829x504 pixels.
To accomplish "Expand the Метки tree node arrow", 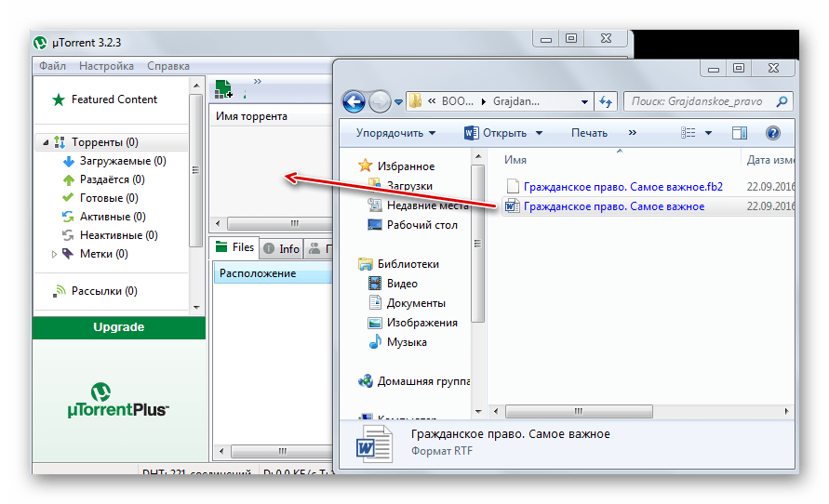I will [x=54, y=254].
